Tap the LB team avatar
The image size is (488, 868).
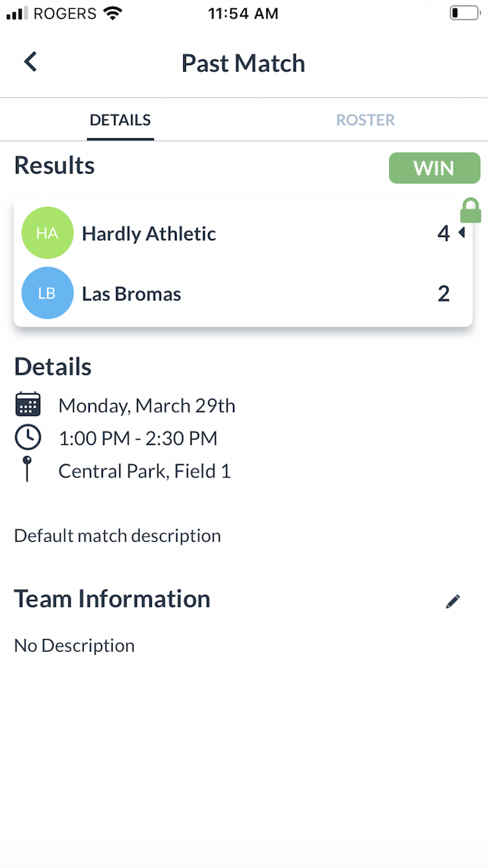tap(47, 293)
